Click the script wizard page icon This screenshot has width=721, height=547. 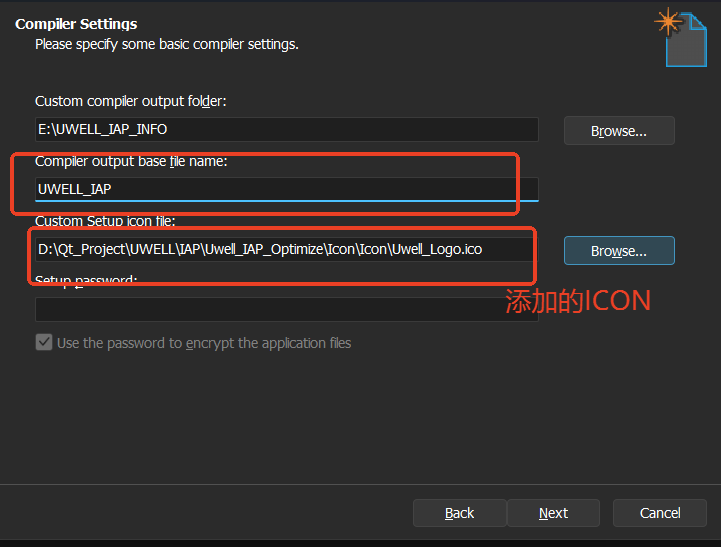[681, 38]
